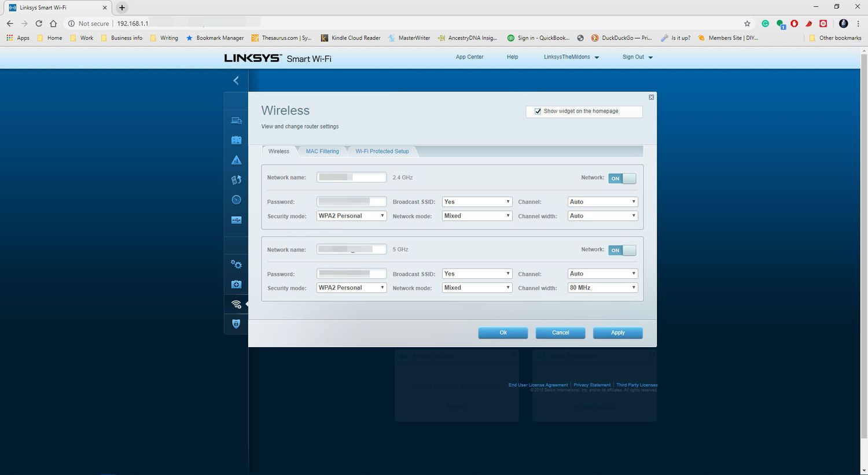Open Speed Test gauge icon in sidebar
This screenshot has height=475, width=868.
point(236,200)
